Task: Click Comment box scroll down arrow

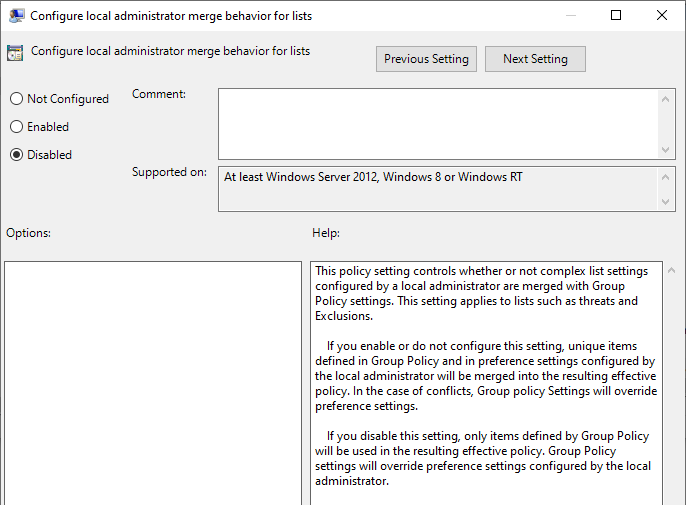Action: tap(665, 150)
